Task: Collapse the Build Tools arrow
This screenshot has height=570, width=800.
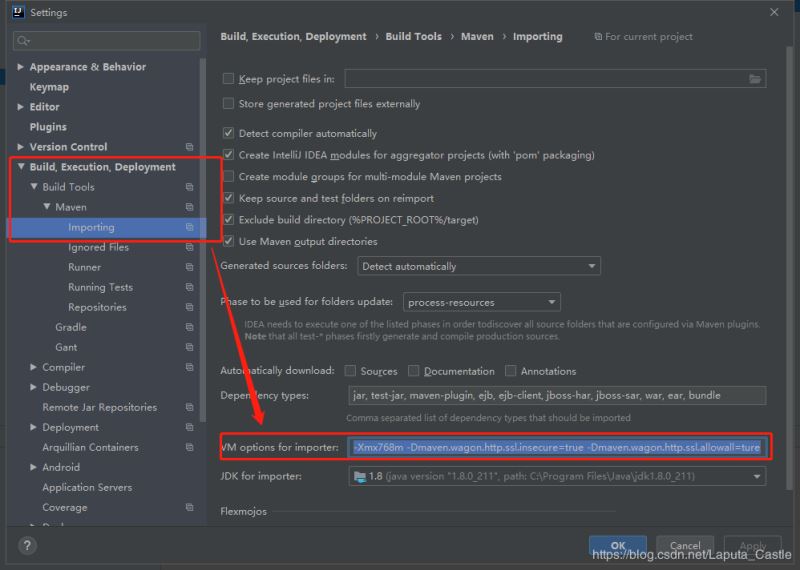Action: tap(34, 187)
